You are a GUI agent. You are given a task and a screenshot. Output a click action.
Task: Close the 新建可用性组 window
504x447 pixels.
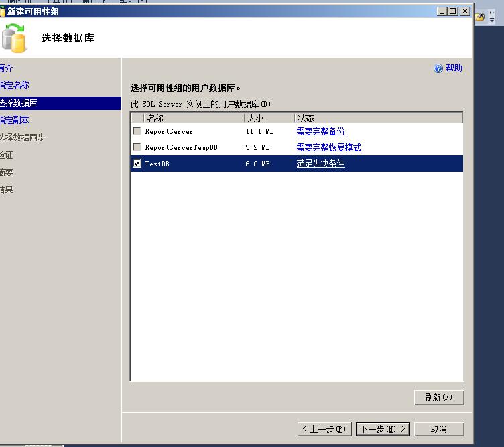465,11
